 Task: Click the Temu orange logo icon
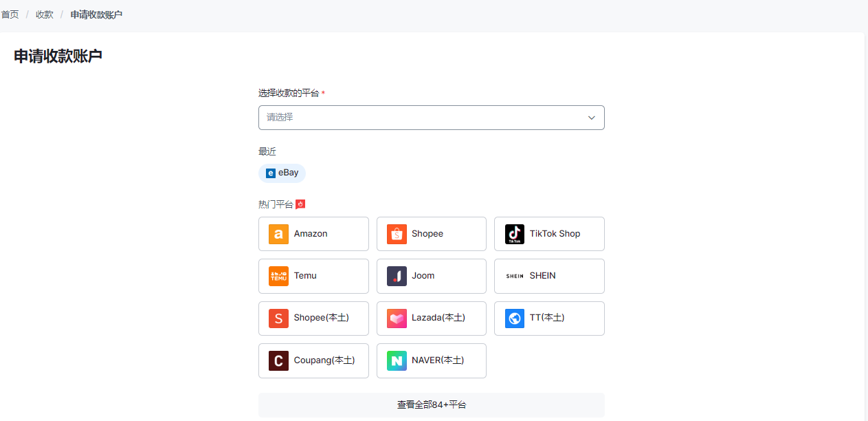tap(278, 276)
